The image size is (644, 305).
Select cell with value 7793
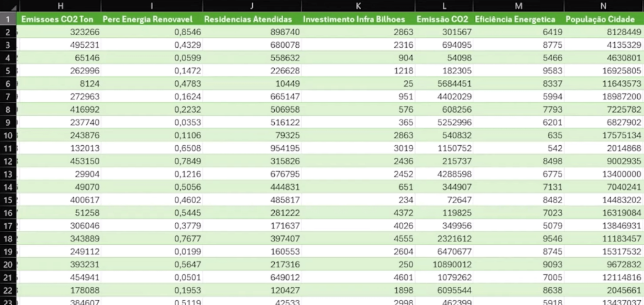(519, 109)
